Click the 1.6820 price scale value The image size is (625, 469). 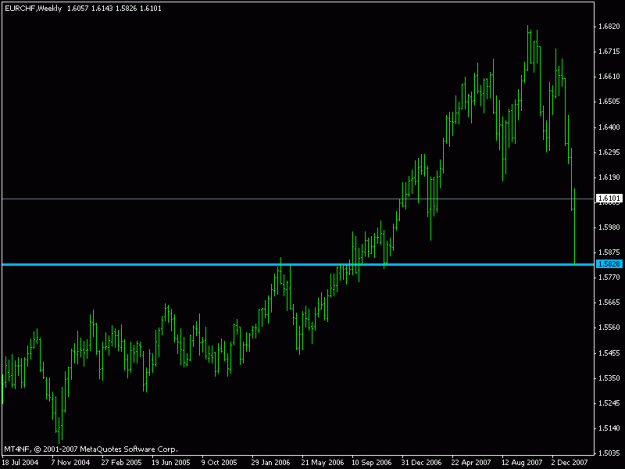pos(609,26)
